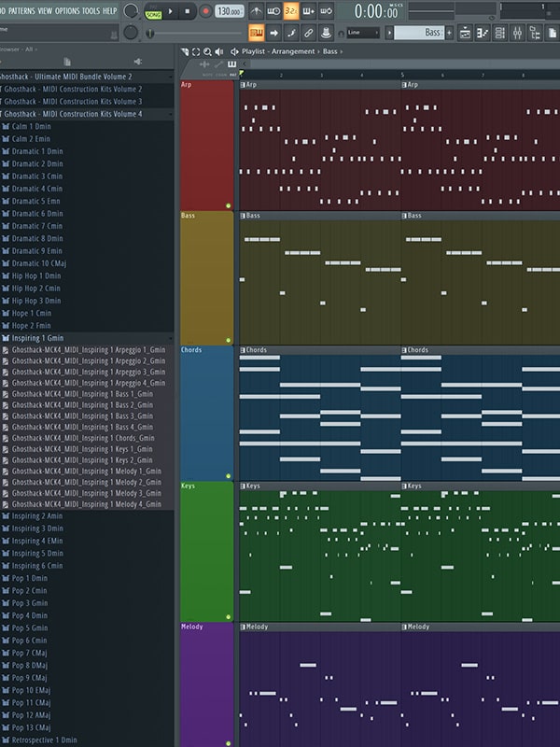Add a new pattern with plus button
The width and height of the screenshot is (560, 747).
pos(449,33)
